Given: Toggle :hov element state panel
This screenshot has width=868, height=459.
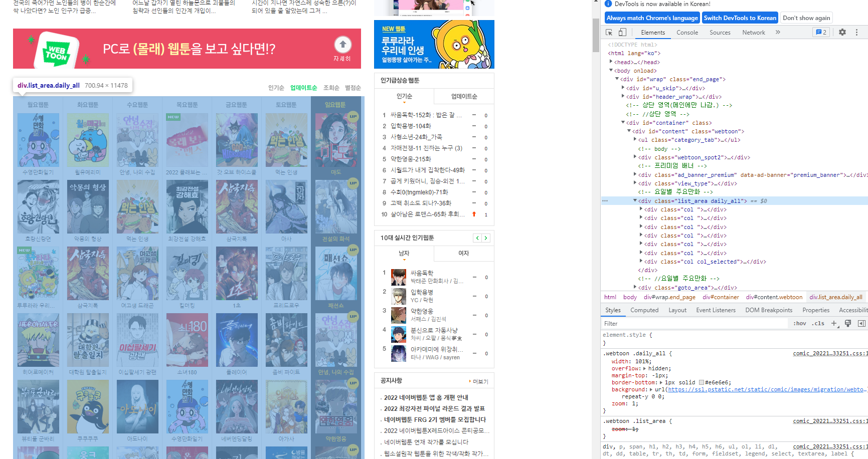Looking at the screenshot, I should 800,323.
